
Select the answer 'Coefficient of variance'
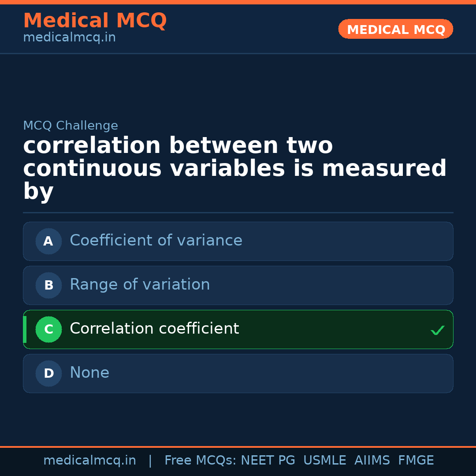tap(156, 241)
